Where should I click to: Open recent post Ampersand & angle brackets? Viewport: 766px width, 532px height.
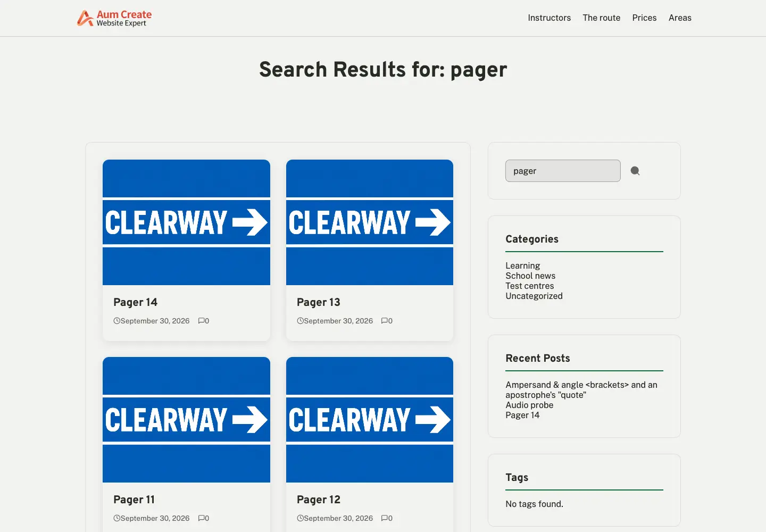[581, 390]
